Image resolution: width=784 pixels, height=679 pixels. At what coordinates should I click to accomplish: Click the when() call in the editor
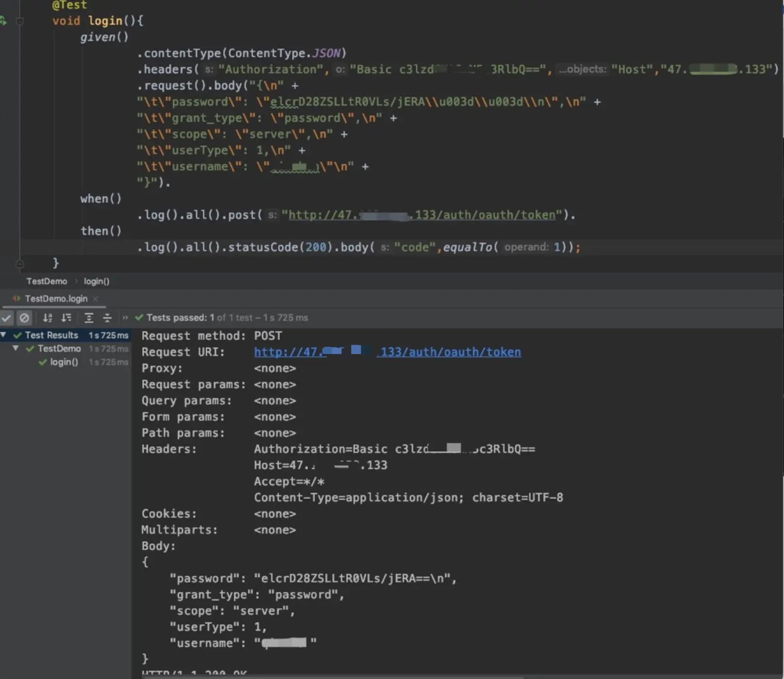(101, 199)
